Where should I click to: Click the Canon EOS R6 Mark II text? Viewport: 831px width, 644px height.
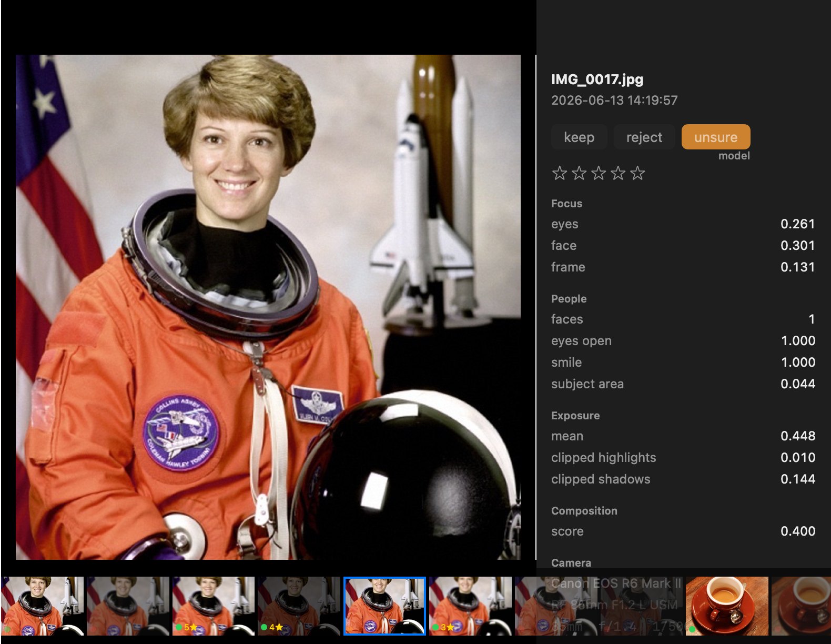(x=616, y=583)
